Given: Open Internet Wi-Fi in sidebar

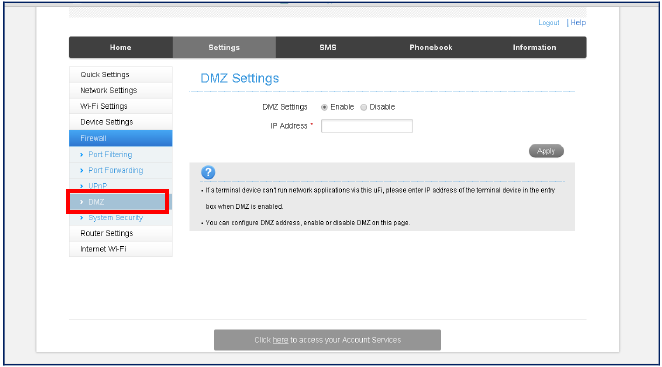Looking at the screenshot, I should pyautogui.click(x=121, y=249).
